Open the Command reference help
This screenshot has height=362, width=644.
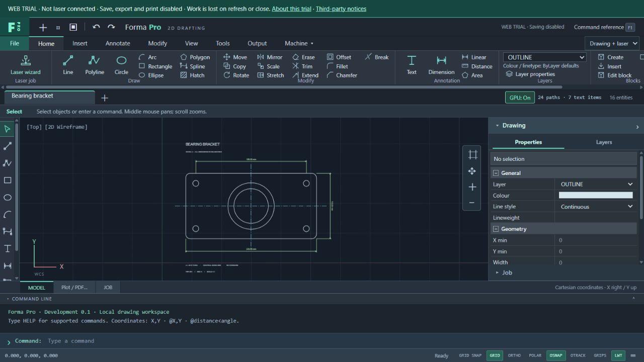pyautogui.click(x=604, y=27)
